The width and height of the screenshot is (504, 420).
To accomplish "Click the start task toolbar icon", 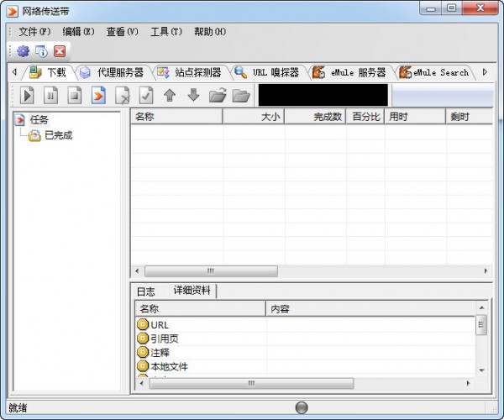I will [27, 95].
